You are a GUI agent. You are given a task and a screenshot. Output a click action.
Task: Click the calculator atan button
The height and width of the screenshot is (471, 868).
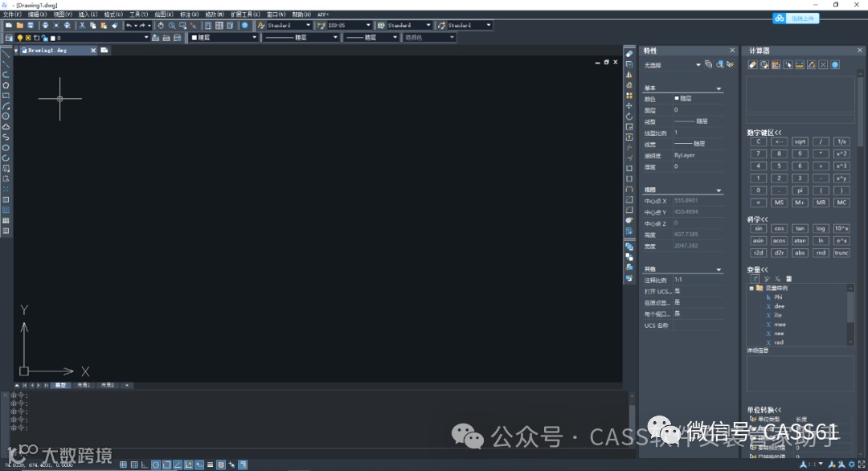(800, 241)
